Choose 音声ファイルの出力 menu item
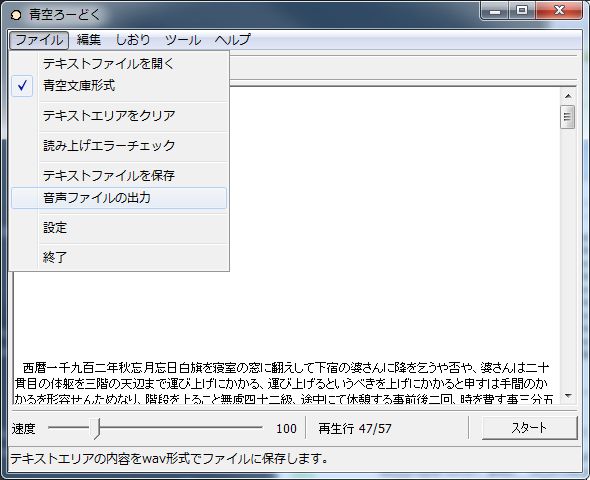The width and height of the screenshot is (590, 480). click(119, 198)
